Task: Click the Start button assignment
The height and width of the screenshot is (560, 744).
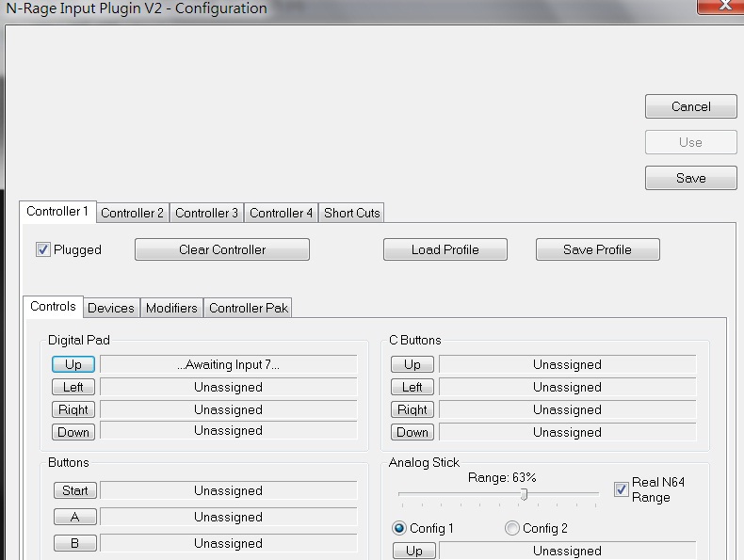Action: point(75,490)
